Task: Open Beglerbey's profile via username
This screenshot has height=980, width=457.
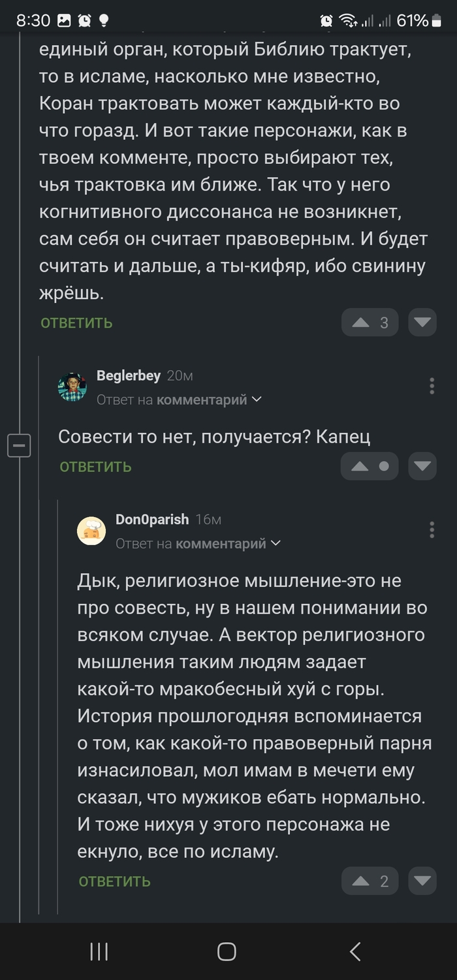Action: (x=128, y=375)
